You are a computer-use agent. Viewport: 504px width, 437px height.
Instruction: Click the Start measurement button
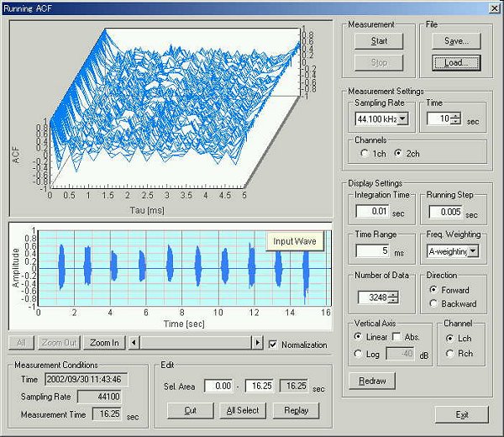[x=379, y=41]
